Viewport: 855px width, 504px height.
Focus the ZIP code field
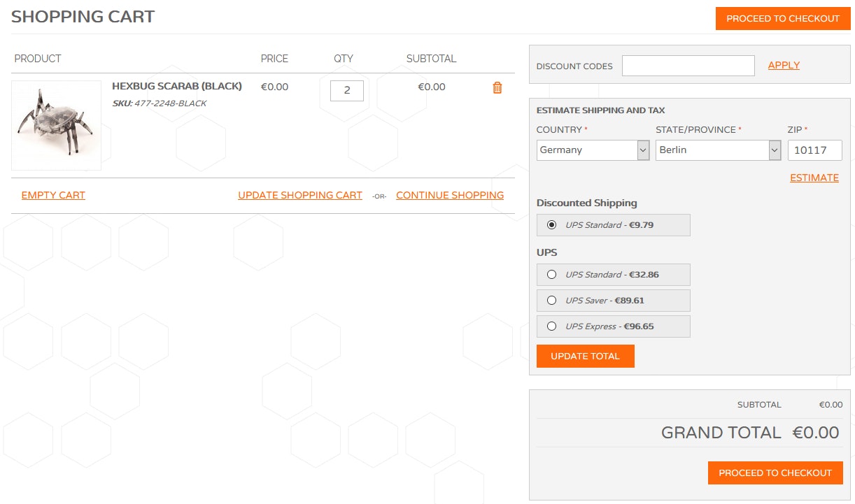tap(814, 150)
